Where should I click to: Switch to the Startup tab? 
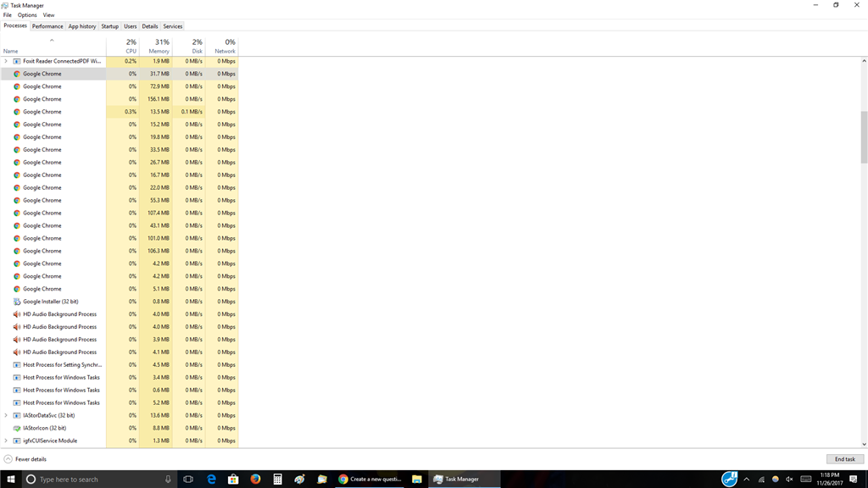(109, 26)
